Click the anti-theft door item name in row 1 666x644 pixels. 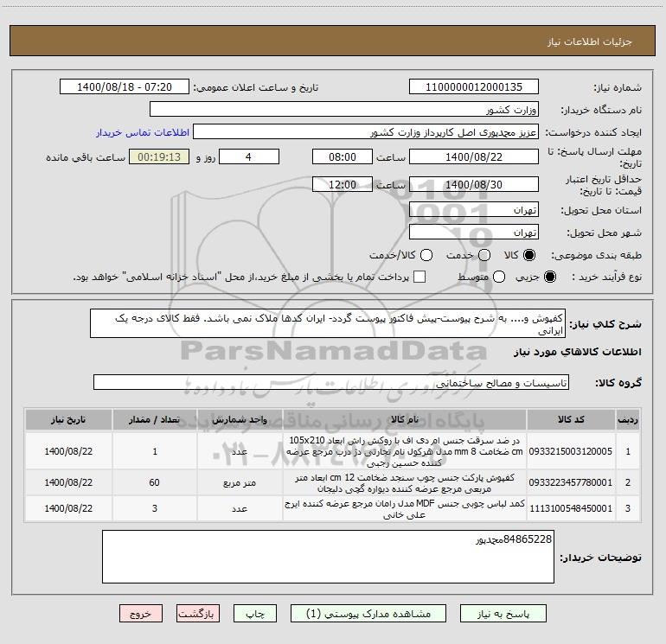405,451
